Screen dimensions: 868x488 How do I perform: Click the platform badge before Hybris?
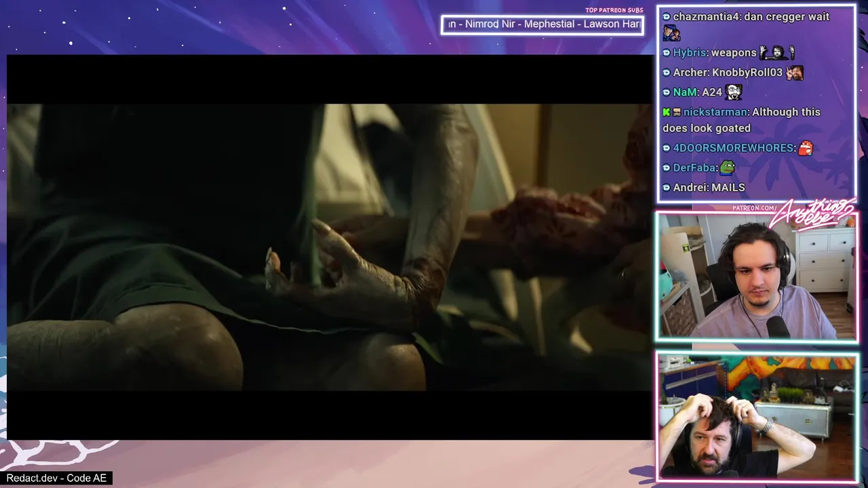pyautogui.click(x=667, y=53)
